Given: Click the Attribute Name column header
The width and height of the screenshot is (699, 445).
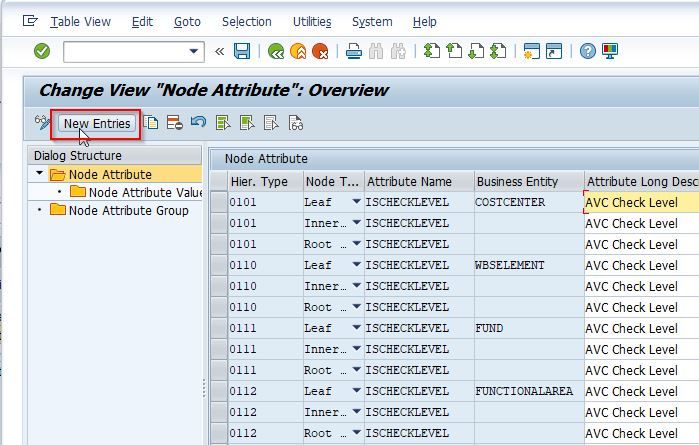Looking at the screenshot, I should pyautogui.click(x=419, y=181).
